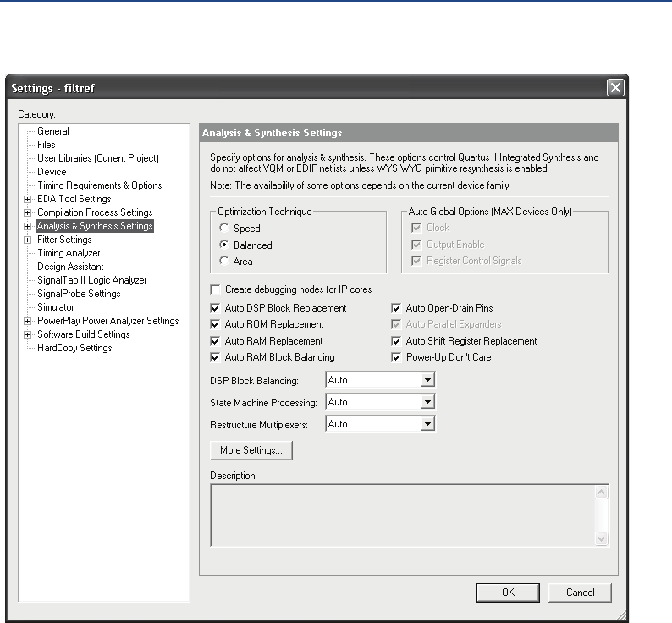This screenshot has width=672, height=623.
Task: Open State Machine Processing dropdown
Action: point(427,403)
